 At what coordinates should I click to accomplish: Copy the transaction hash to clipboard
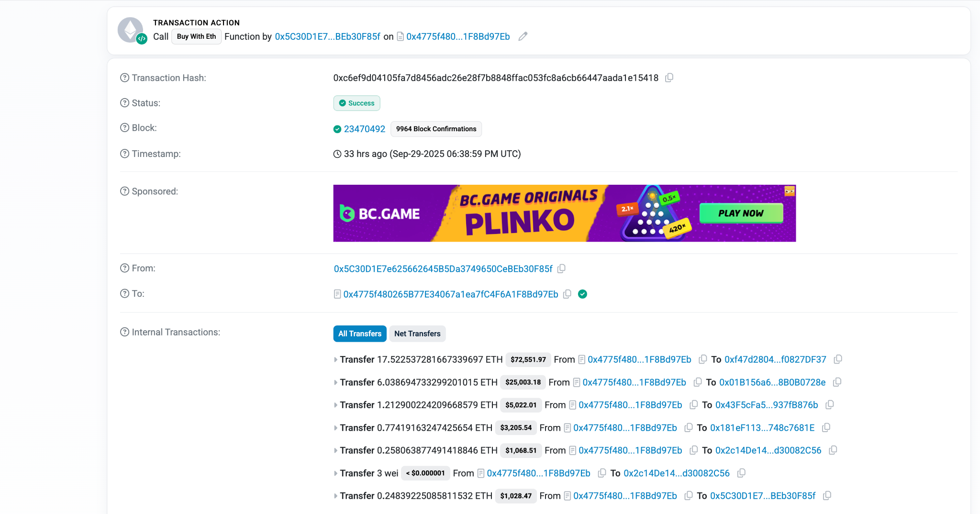(x=669, y=78)
